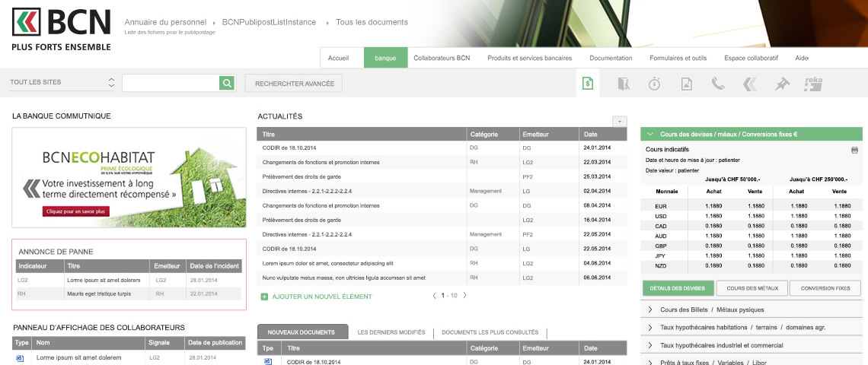The height and width of the screenshot is (365, 868).
Task: Select Cours des métaux button
Action: coord(752,288)
